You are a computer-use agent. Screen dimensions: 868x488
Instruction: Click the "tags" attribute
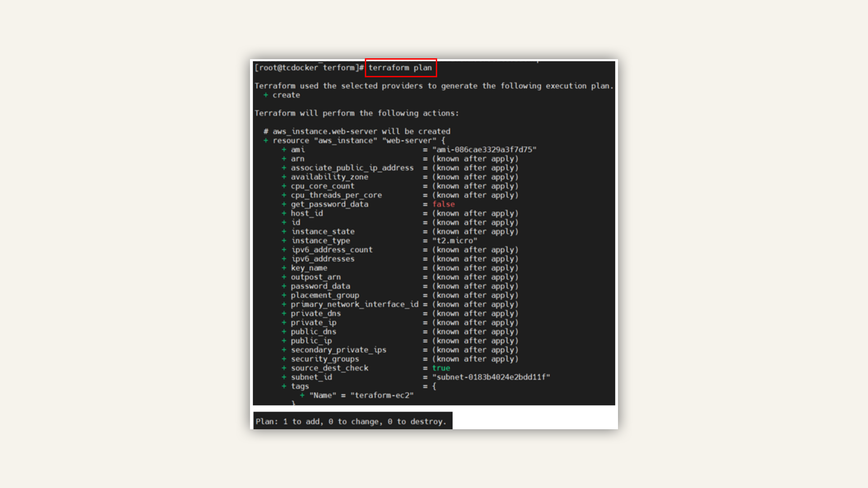300,386
